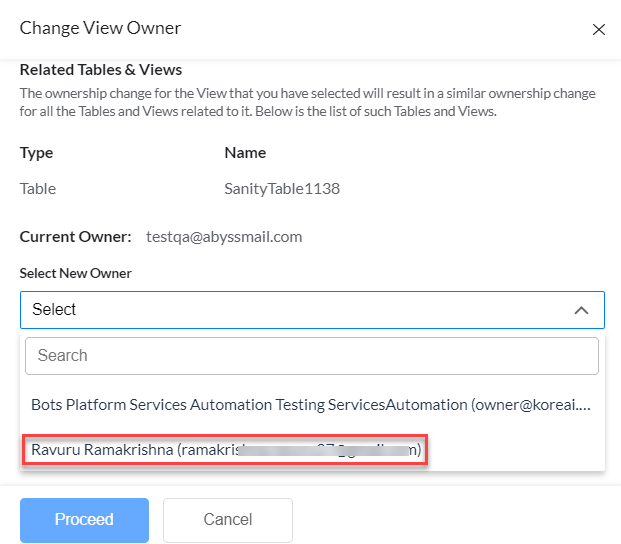Click the Name column header
621x544 pixels.
point(245,153)
